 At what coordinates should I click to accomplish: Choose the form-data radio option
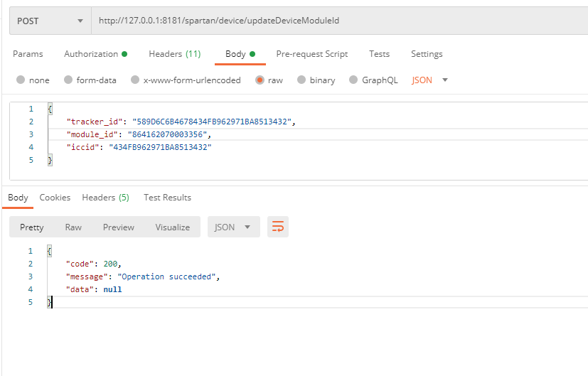[x=69, y=80]
